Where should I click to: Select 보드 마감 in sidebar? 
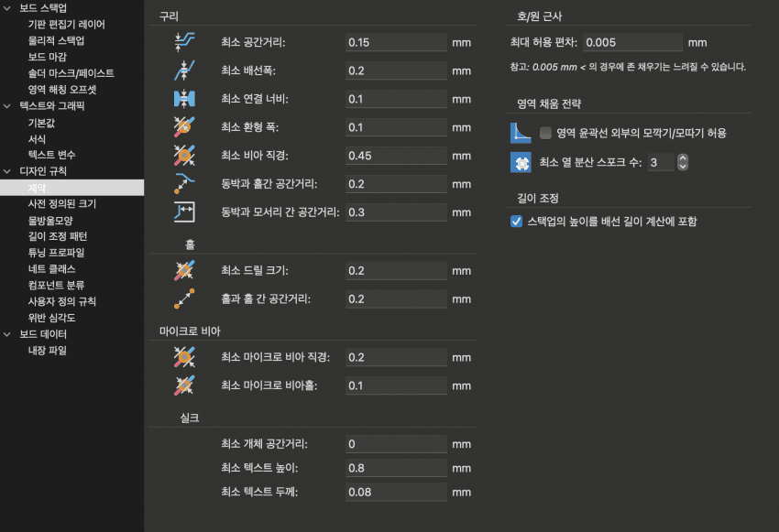(47, 57)
